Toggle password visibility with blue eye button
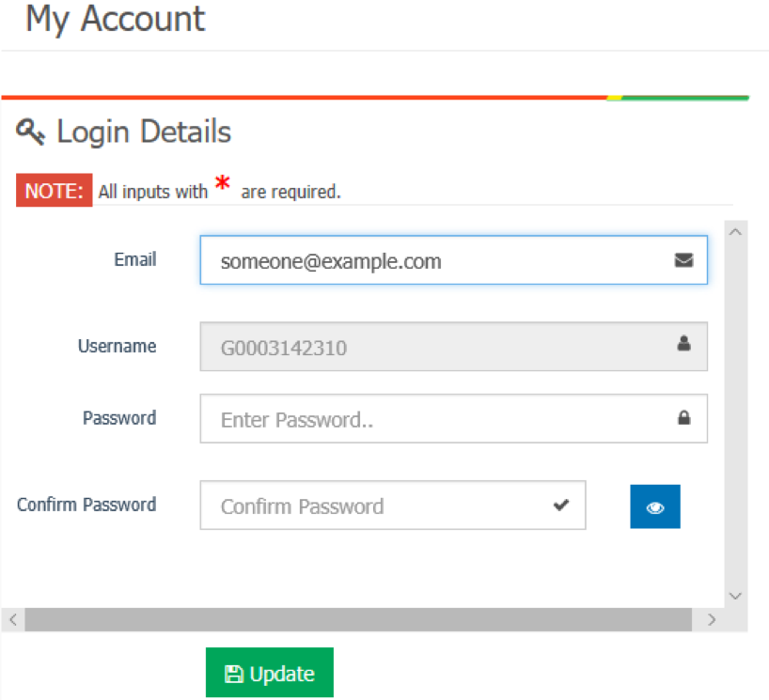The image size is (769, 700). pyautogui.click(x=655, y=506)
